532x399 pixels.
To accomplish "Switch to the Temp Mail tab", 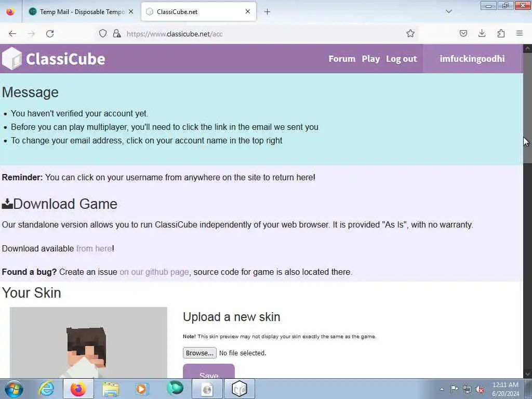I will [x=81, y=11].
